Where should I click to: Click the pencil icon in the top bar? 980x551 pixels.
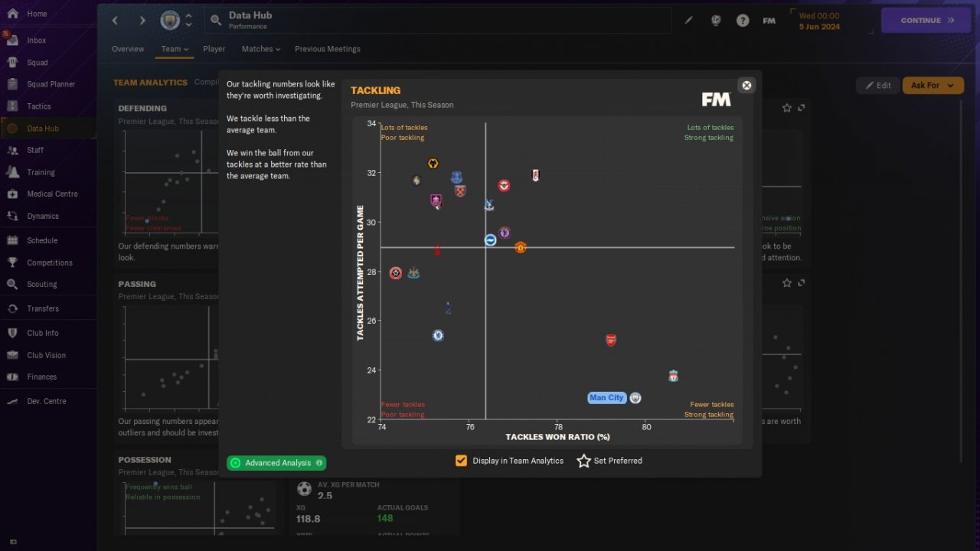pos(688,21)
